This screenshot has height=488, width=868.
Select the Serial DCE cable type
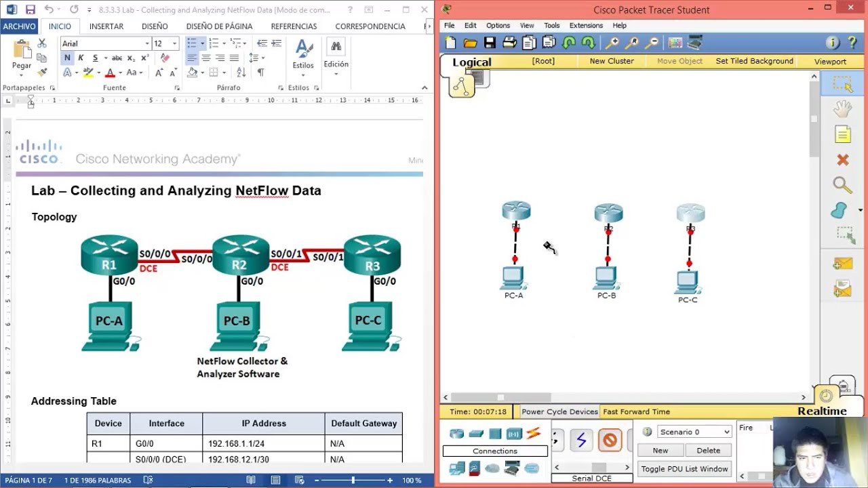tap(581, 441)
